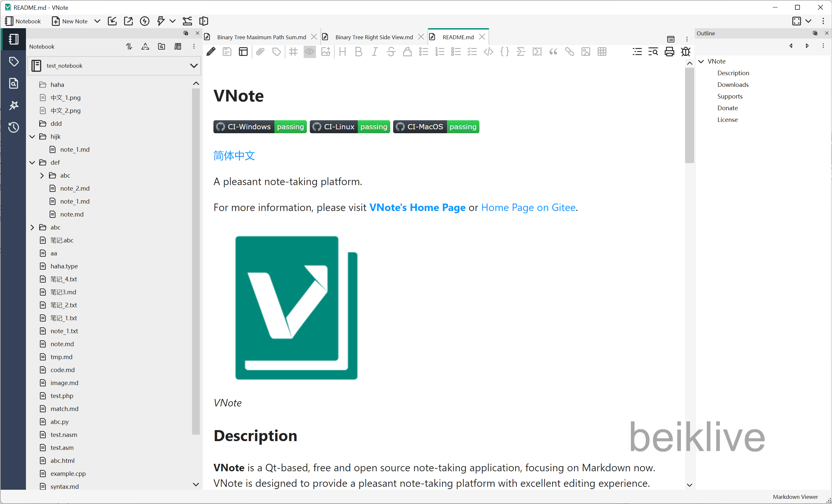Click the Print icon

click(x=669, y=52)
